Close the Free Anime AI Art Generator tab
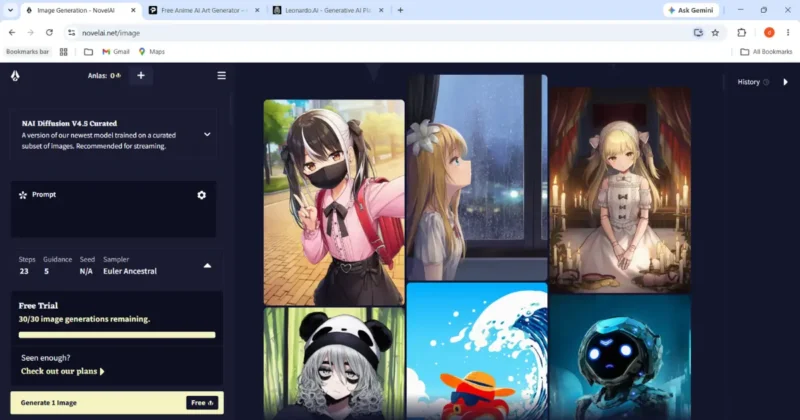The height and width of the screenshot is (420, 800). pyautogui.click(x=257, y=10)
